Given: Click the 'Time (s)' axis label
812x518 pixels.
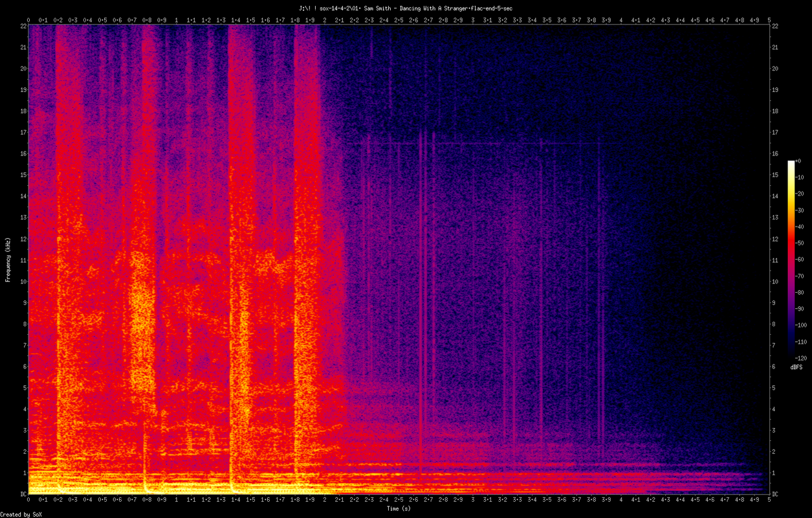Looking at the screenshot, I should point(399,509).
